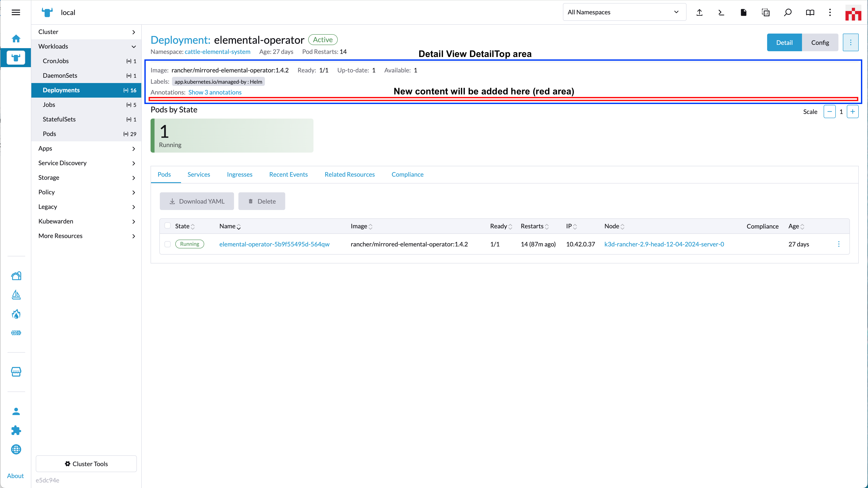Click the About link
The image size is (868, 488).
[x=15, y=476]
